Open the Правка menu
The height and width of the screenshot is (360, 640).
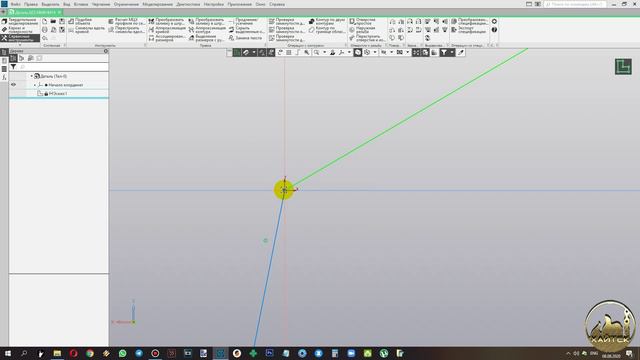point(31,4)
